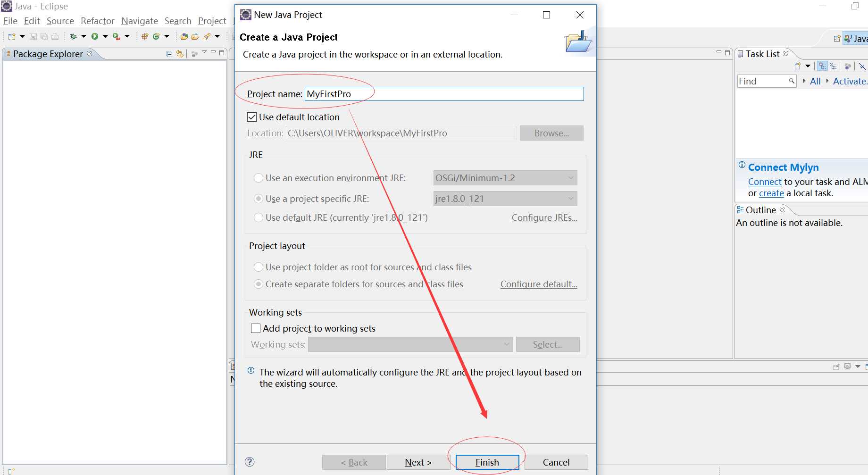Viewport: 868px width, 475px height.
Task: Open the Source menu
Action: pyautogui.click(x=60, y=21)
